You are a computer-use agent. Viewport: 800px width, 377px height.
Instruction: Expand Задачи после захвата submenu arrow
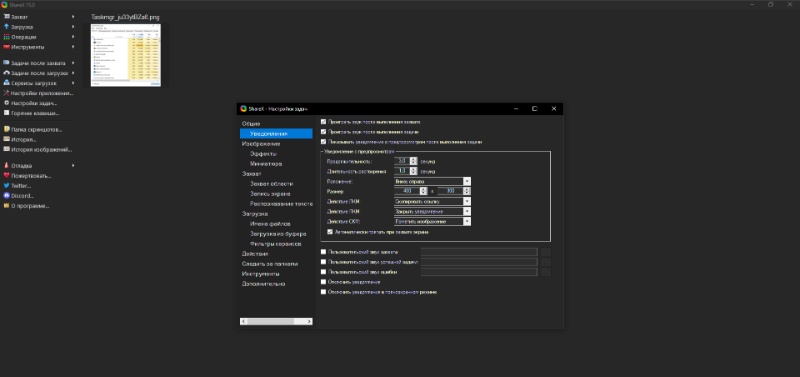pos(73,63)
